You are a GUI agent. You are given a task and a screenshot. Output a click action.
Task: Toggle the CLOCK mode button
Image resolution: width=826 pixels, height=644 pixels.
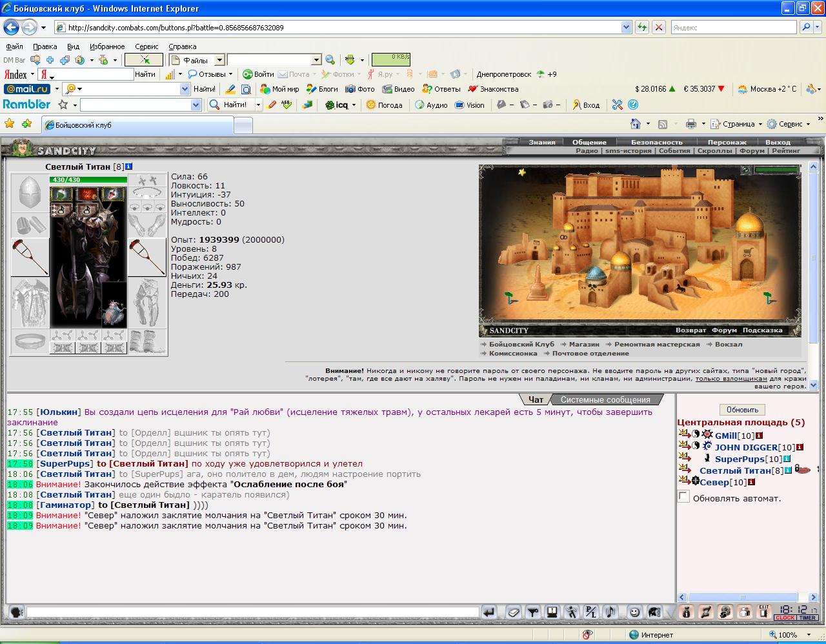[785, 618]
